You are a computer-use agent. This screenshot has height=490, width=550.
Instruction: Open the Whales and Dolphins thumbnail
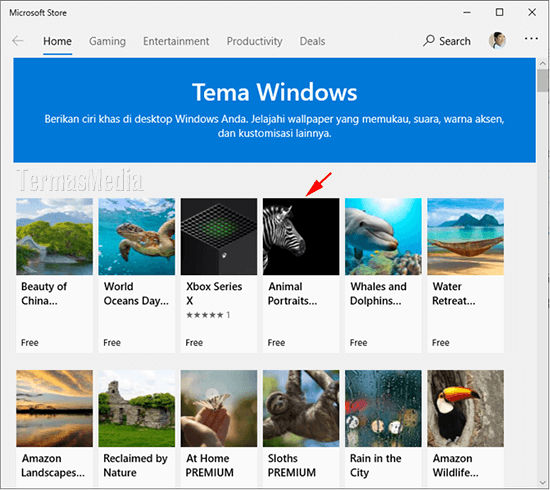point(383,236)
